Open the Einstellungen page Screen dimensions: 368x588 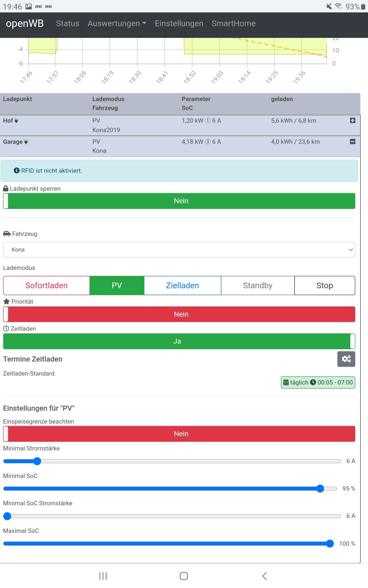(179, 23)
